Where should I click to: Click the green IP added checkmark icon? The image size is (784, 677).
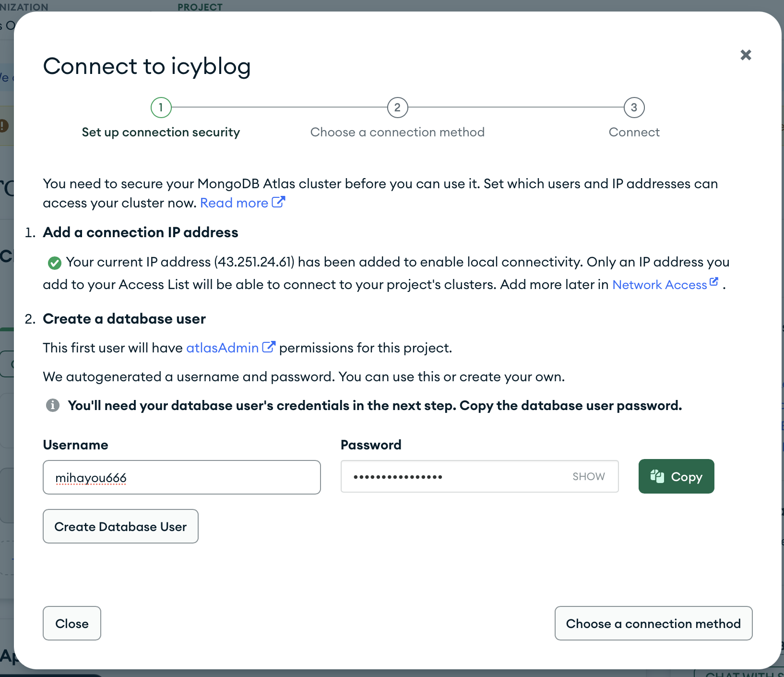tap(54, 263)
